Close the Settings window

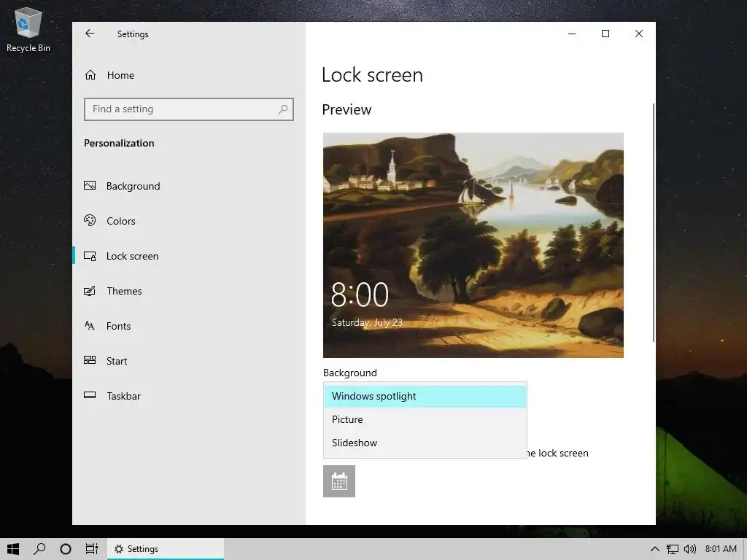coord(639,34)
